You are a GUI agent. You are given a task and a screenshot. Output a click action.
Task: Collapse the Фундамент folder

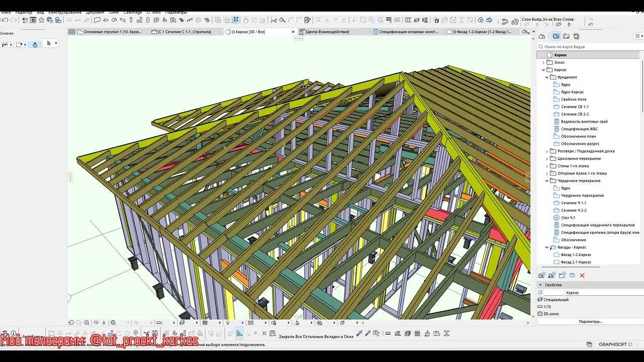point(547,77)
